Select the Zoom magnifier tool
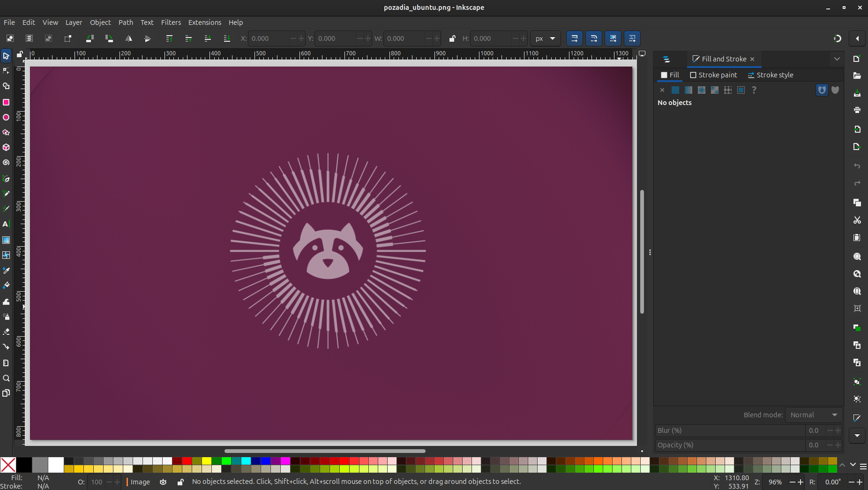 (x=6, y=378)
